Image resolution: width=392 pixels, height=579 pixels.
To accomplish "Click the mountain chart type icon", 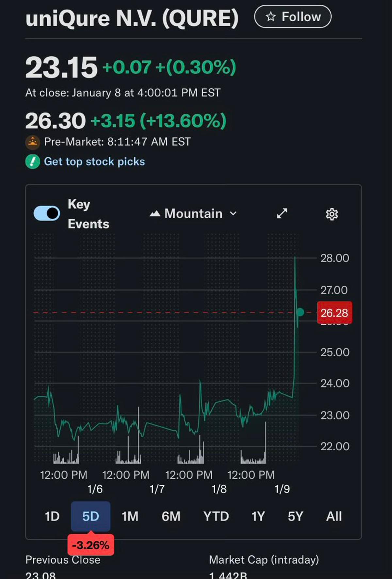I will click(155, 214).
